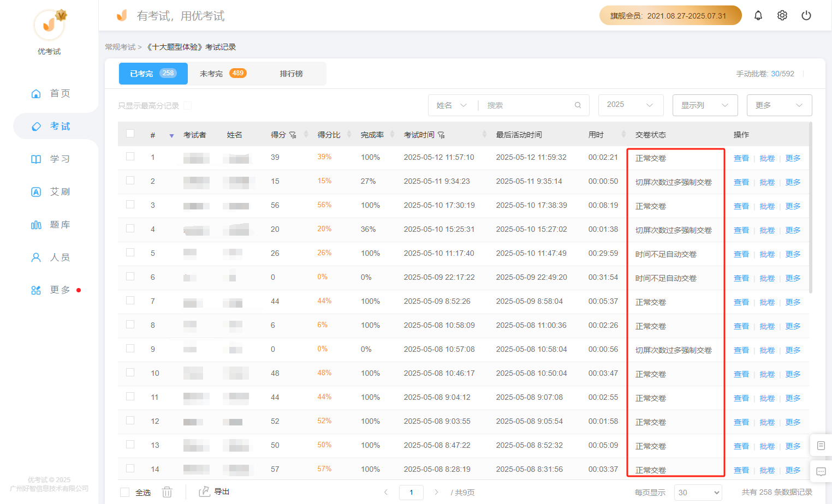This screenshot has height=504, width=832.
Task: Click 旗舰会员 membership badge
Action: (x=670, y=15)
